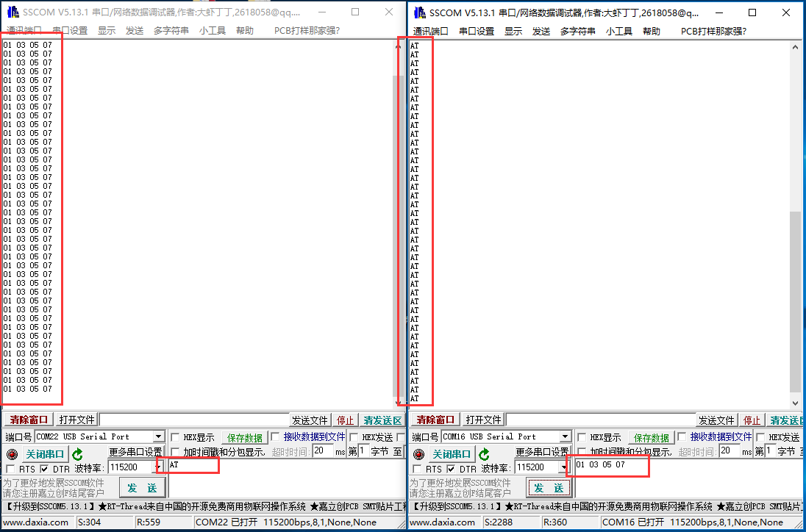The height and width of the screenshot is (532, 806).
Task: Open 串口设置 menu in right window
Action: (477, 32)
